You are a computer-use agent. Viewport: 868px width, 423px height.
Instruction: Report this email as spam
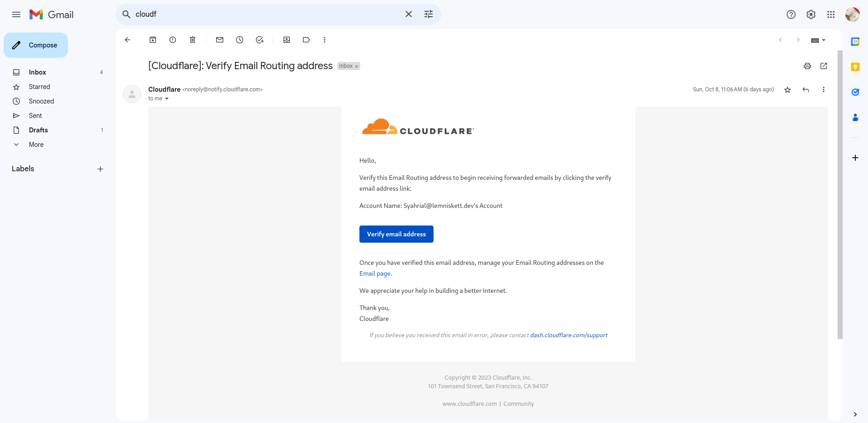[x=173, y=40]
